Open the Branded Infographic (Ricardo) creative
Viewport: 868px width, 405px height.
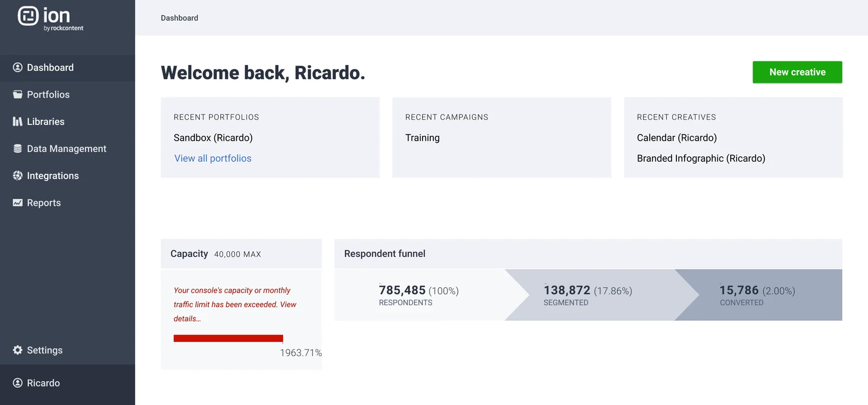pyautogui.click(x=701, y=158)
